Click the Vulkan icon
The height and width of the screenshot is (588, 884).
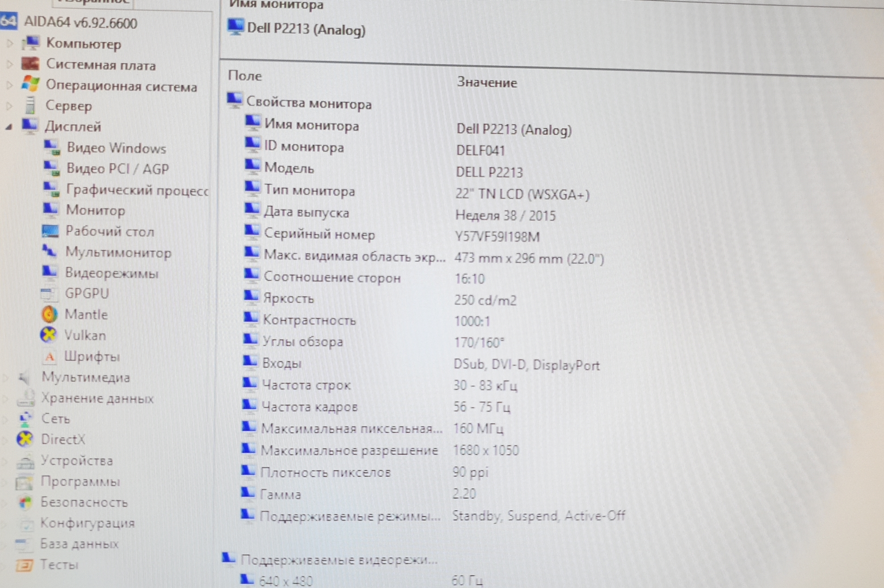[48, 334]
